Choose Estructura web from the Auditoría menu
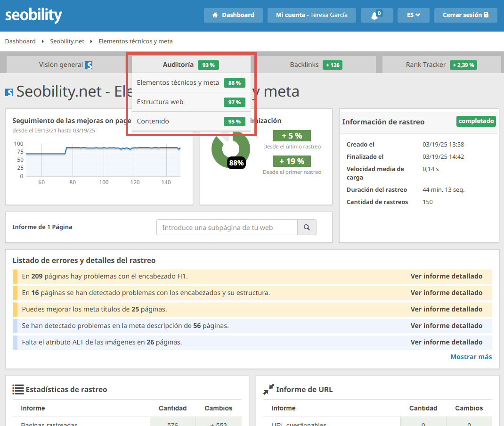 [191, 102]
